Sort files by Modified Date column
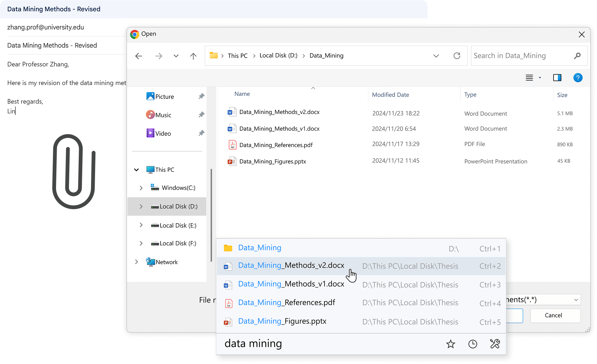Viewport: 597px width, 364px height. (x=390, y=95)
